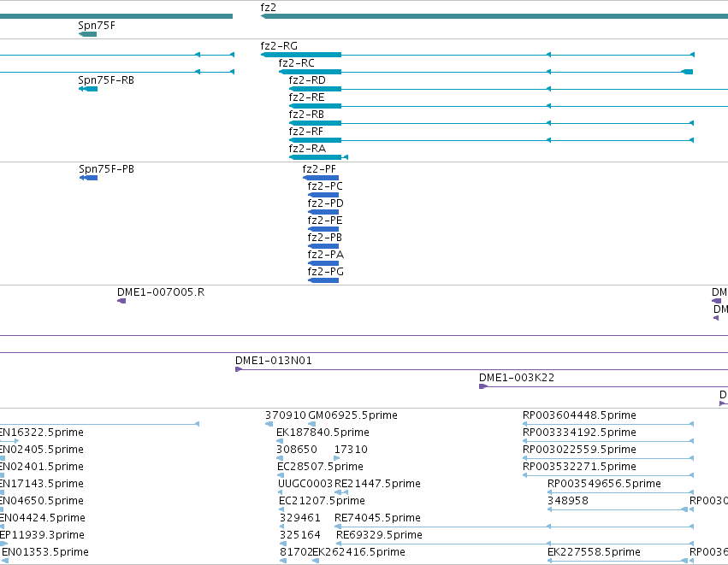The height and width of the screenshot is (565, 728).
Task: Click the 329461 EST feature
Action: pyautogui.click(x=281, y=527)
